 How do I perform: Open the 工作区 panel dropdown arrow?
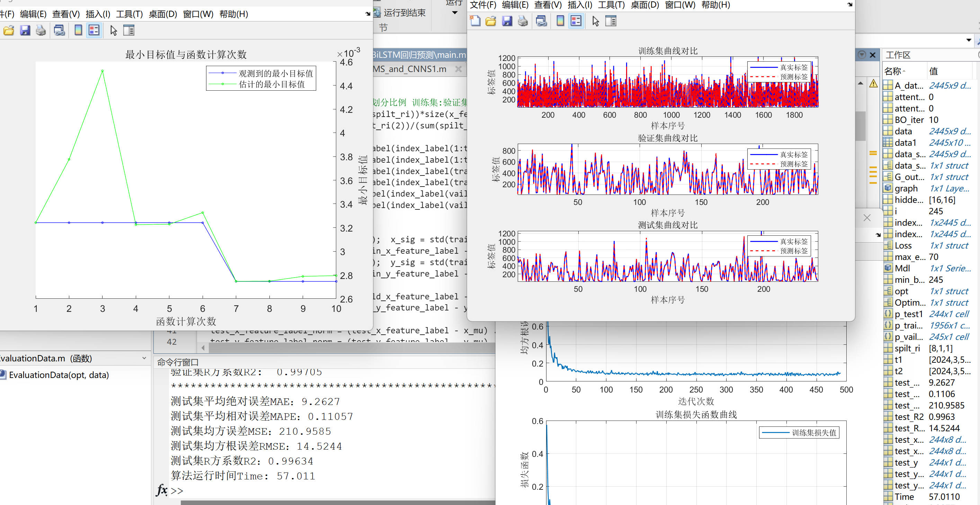969,39
